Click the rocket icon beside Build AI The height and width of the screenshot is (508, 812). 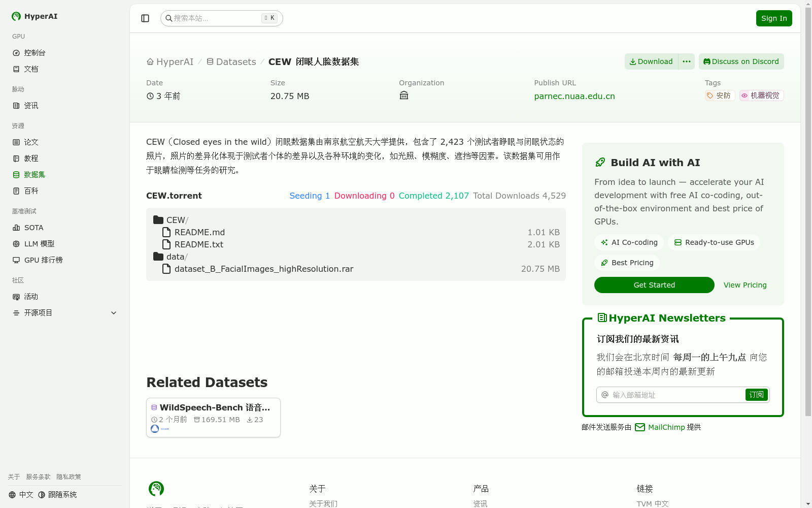(600, 163)
